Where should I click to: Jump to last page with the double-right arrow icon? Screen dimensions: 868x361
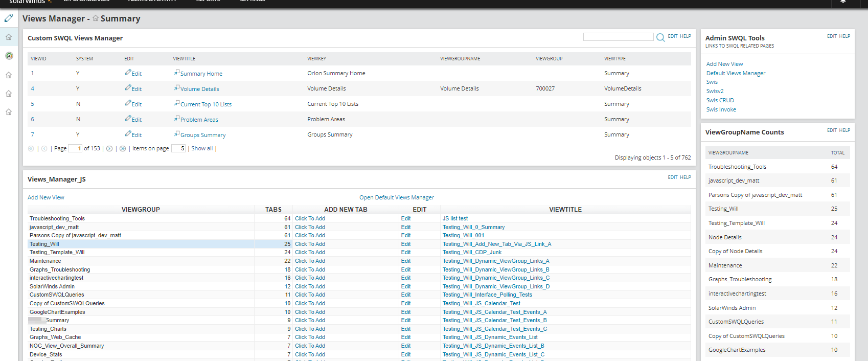tap(123, 149)
